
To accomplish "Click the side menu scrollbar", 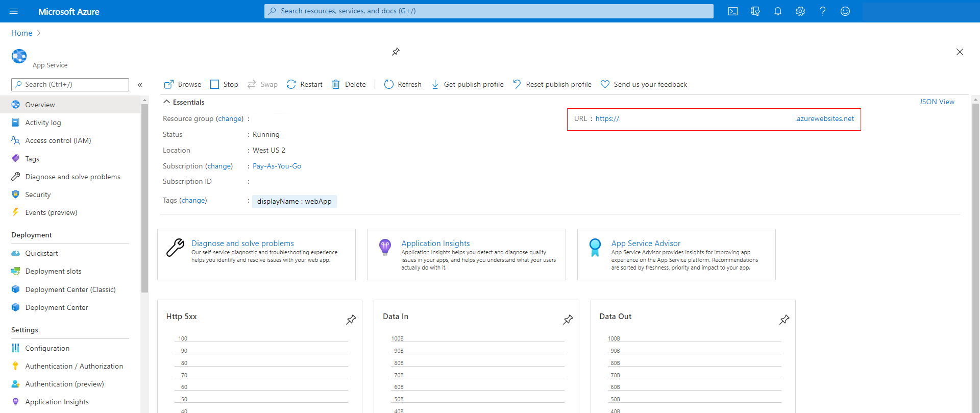I will (145, 198).
